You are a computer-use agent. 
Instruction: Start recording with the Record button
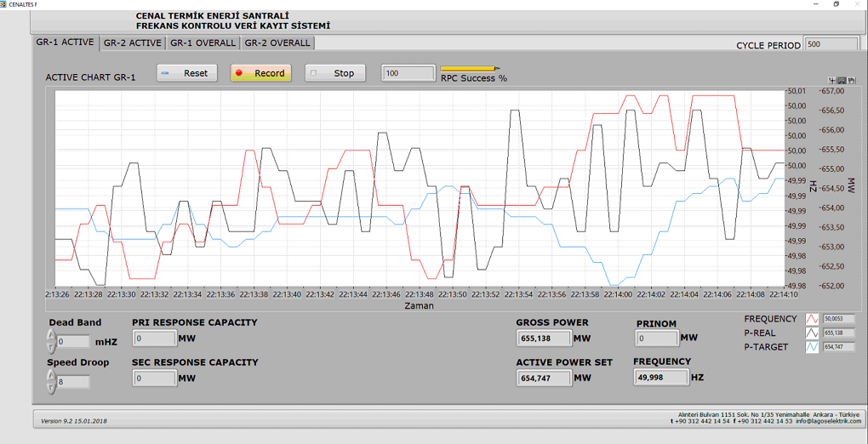pos(260,73)
